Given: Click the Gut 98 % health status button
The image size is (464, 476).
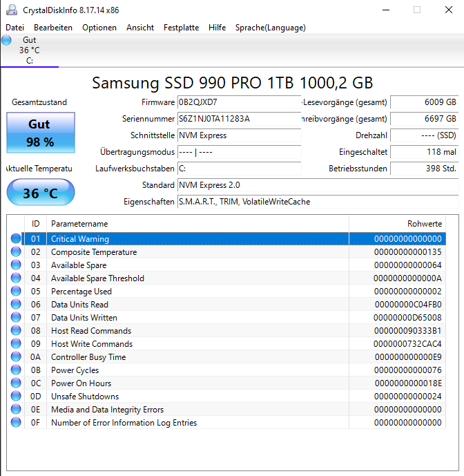Looking at the screenshot, I should coord(41,133).
